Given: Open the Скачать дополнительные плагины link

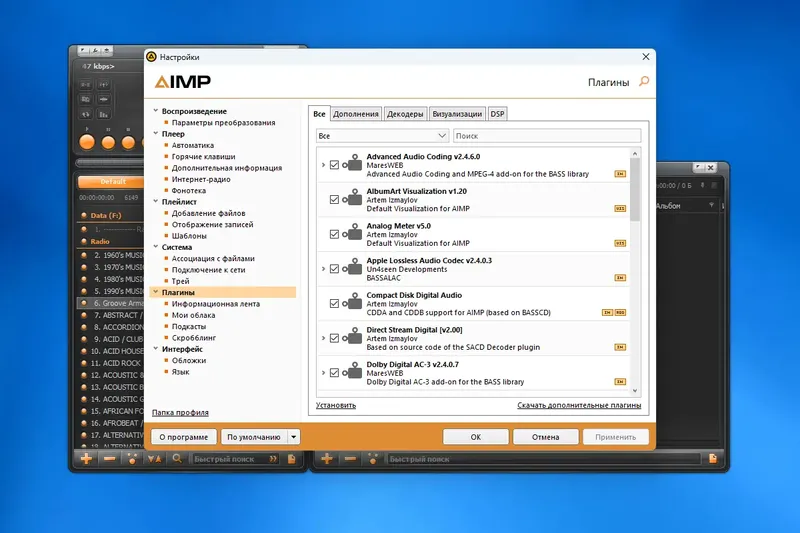Looking at the screenshot, I should [x=579, y=405].
